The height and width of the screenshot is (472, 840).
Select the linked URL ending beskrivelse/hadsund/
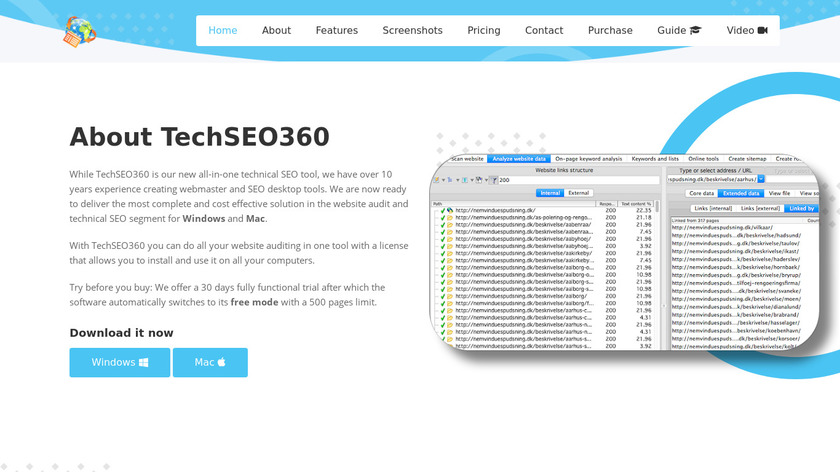pyautogui.click(x=736, y=235)
